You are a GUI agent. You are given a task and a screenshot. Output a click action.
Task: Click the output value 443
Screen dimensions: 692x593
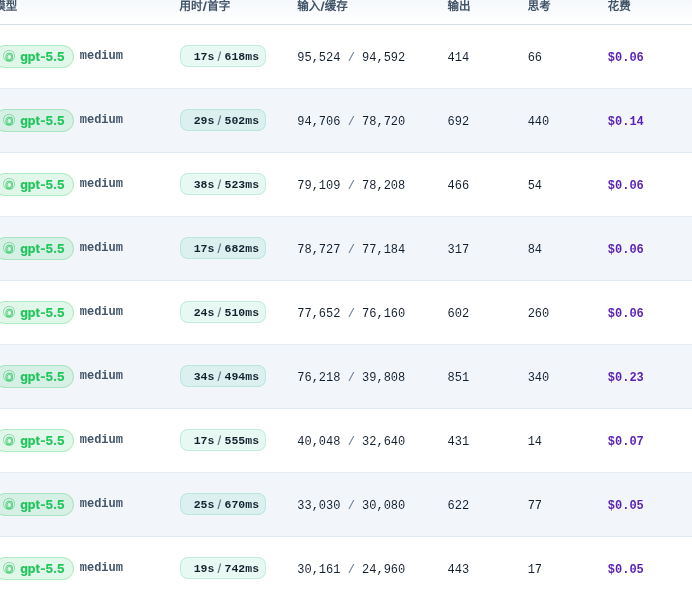click(x=458, y=569)
